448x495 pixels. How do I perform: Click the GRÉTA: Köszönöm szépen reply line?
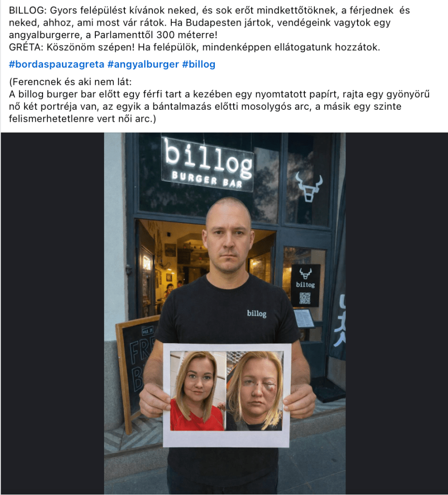(x=194, y=47)
